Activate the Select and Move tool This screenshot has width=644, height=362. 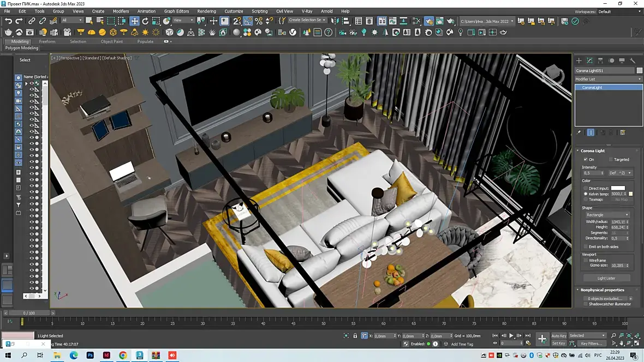pyautogui.click(x=134, y=21)
